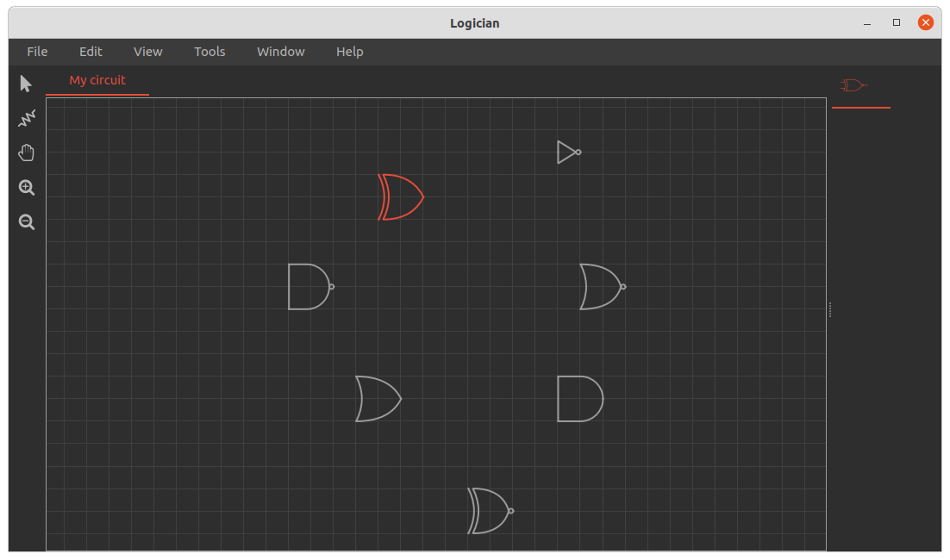Click the NAND gate on canvas
Viewport: 950px width, 560px height.
tap(310, 287)
